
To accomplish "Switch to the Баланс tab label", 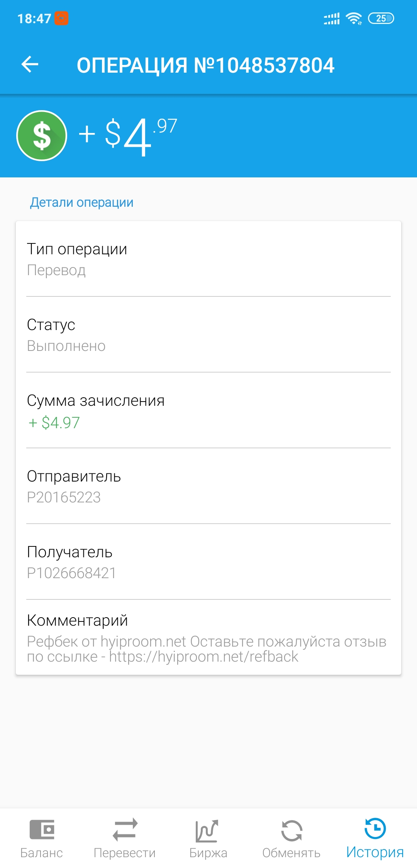I will (x=42, y=853).
